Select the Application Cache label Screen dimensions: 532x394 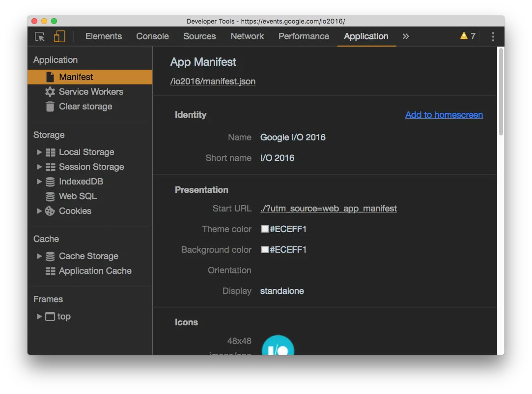(95, 271)
